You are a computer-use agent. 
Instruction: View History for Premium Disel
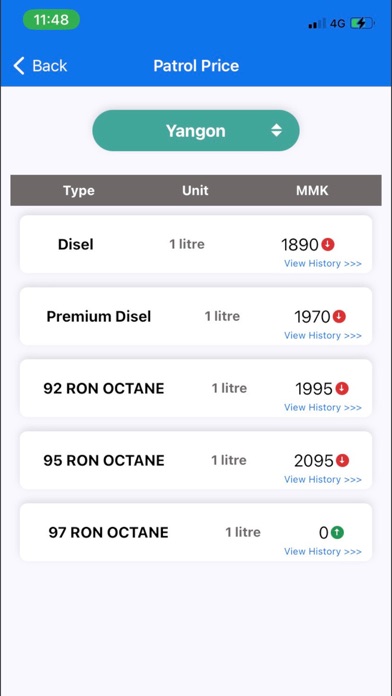(x=323, y=336)
